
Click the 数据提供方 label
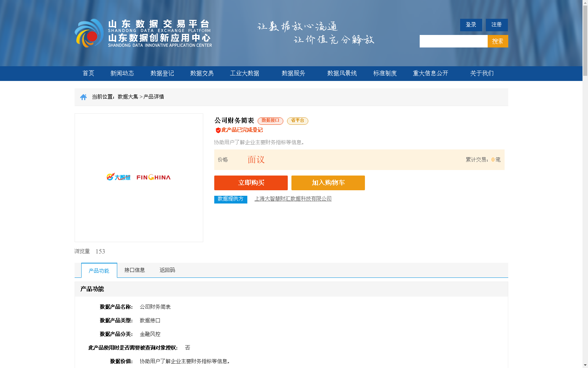click(x=231, y=199)
